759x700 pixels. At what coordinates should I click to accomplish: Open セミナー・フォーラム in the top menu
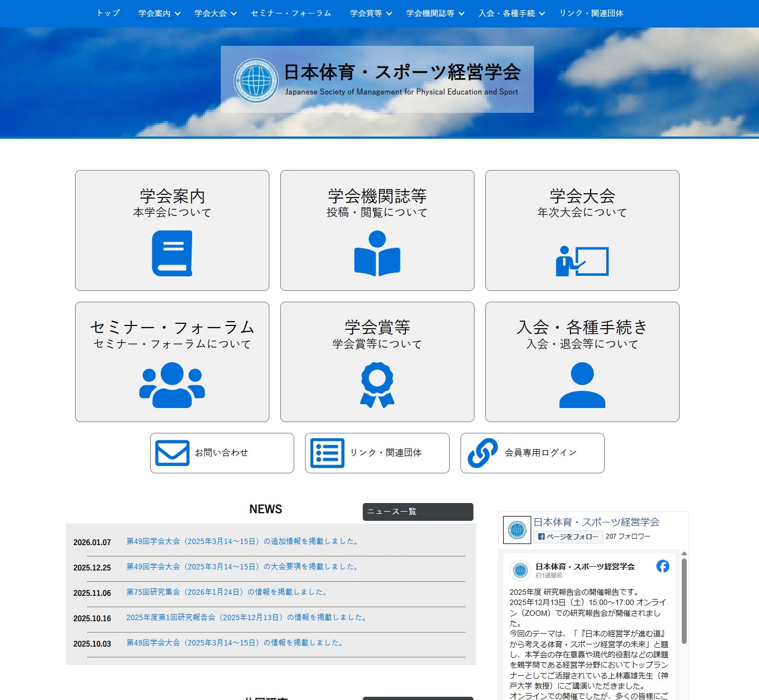(291, 13)
